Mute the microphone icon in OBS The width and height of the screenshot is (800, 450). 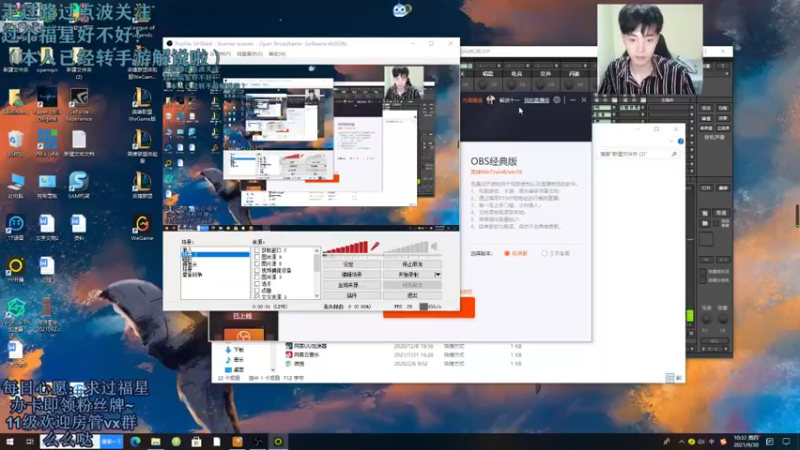[375, 246]
